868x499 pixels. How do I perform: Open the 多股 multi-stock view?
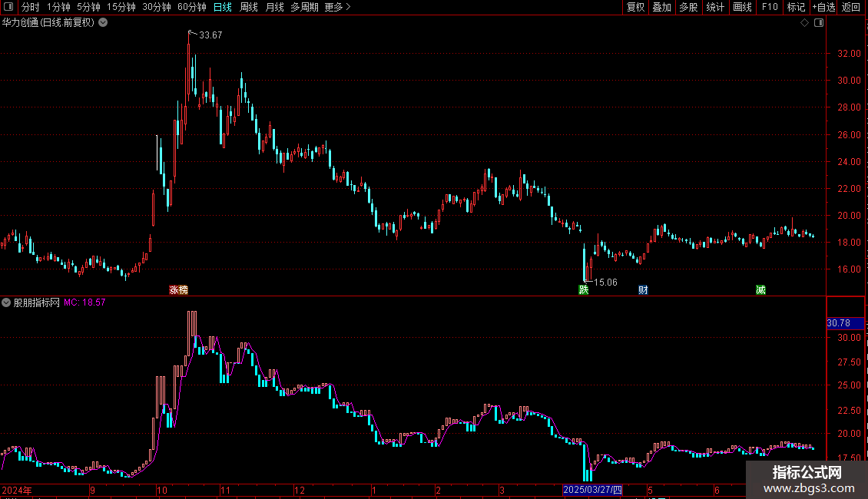(x=688, y=7)
